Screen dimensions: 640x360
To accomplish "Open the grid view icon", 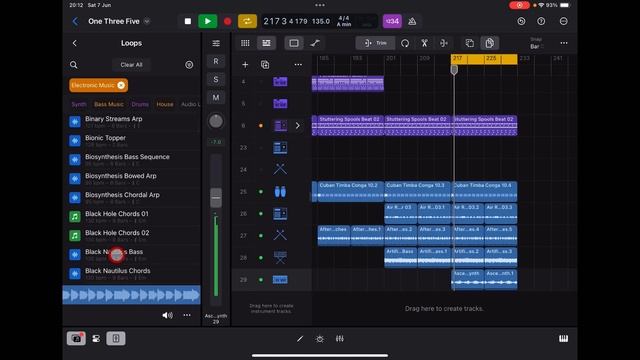I will coord(245,43).
